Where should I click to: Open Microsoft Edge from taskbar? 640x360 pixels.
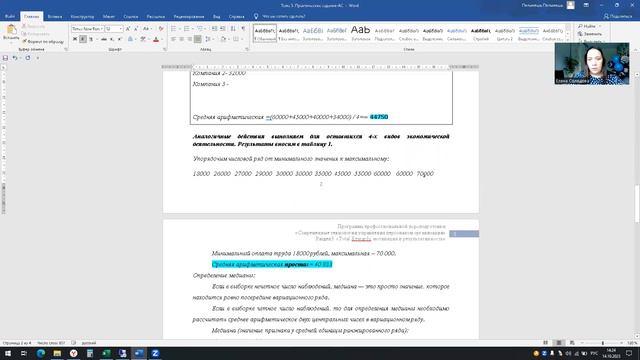[x=41, y=353]
